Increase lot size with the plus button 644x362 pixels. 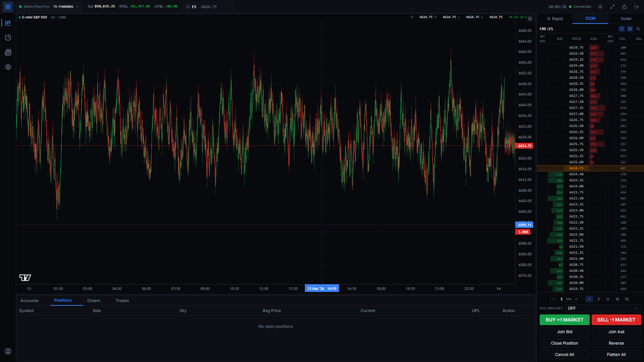576,299
